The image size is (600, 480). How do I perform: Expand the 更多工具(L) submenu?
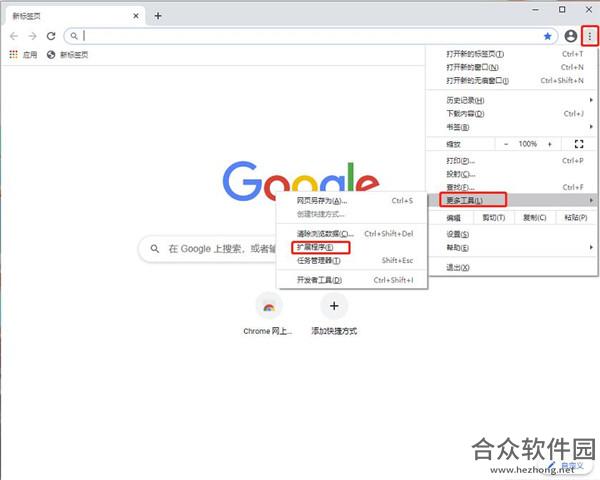(512, 200)
